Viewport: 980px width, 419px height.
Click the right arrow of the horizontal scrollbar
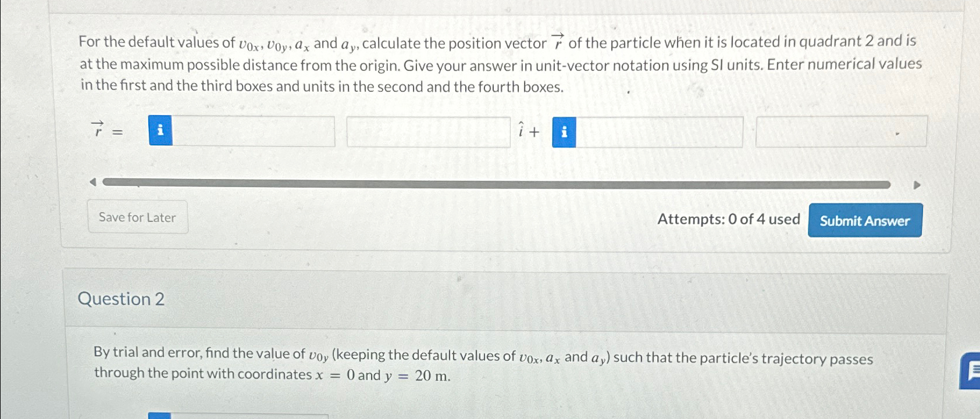(916, 185)
